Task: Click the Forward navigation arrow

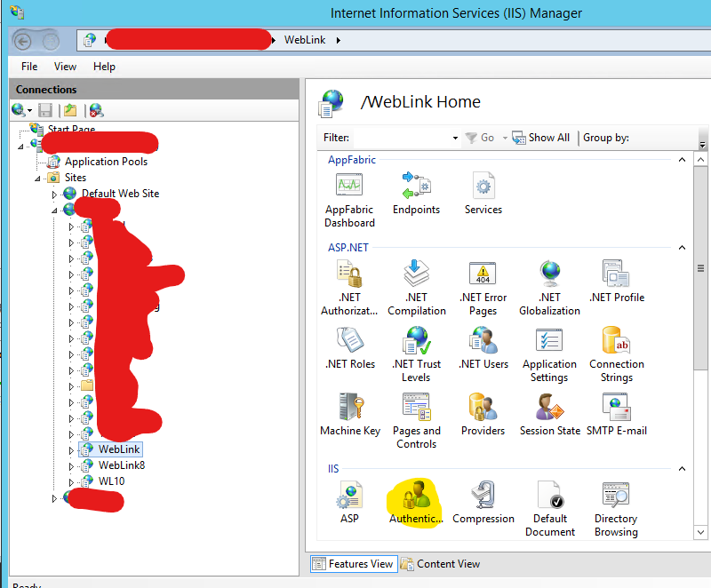Action: (x=51, y=42)
